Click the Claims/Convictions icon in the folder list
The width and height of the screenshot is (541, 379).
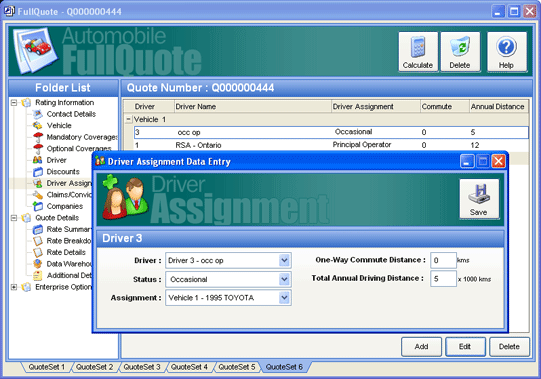tap(38, 195)
